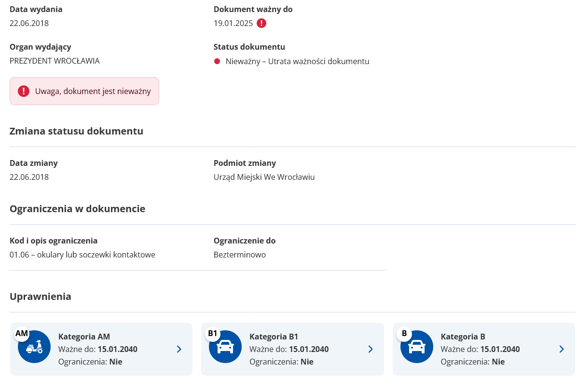
Task: Select the Kategoria B title text
Action: coord(463,337)
